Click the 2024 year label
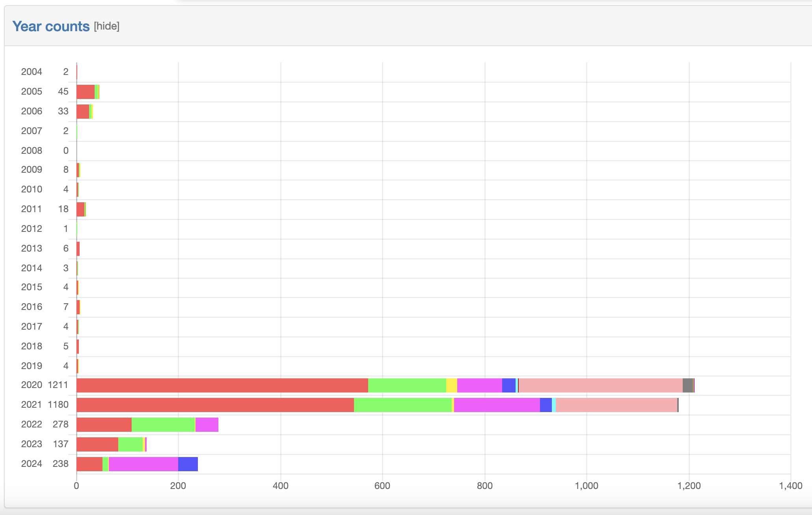This screenshot has width=812, height=515. tap(32, 464)
